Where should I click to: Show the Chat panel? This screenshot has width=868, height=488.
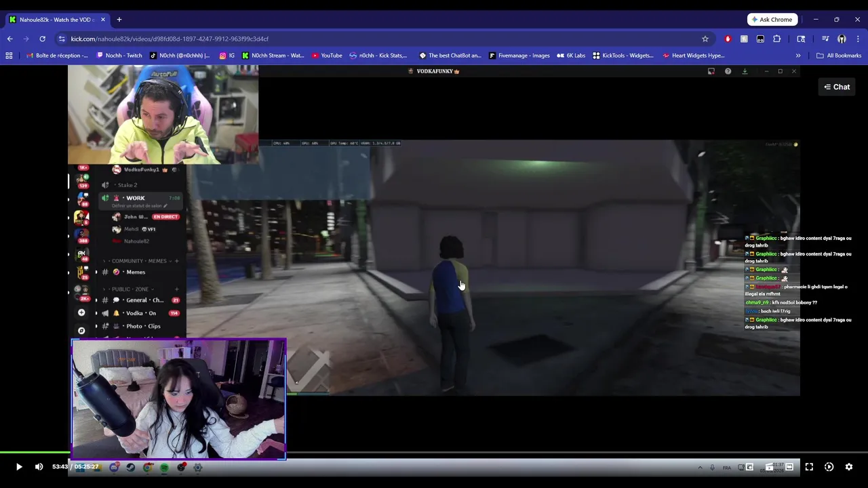(x=837, y=87)
